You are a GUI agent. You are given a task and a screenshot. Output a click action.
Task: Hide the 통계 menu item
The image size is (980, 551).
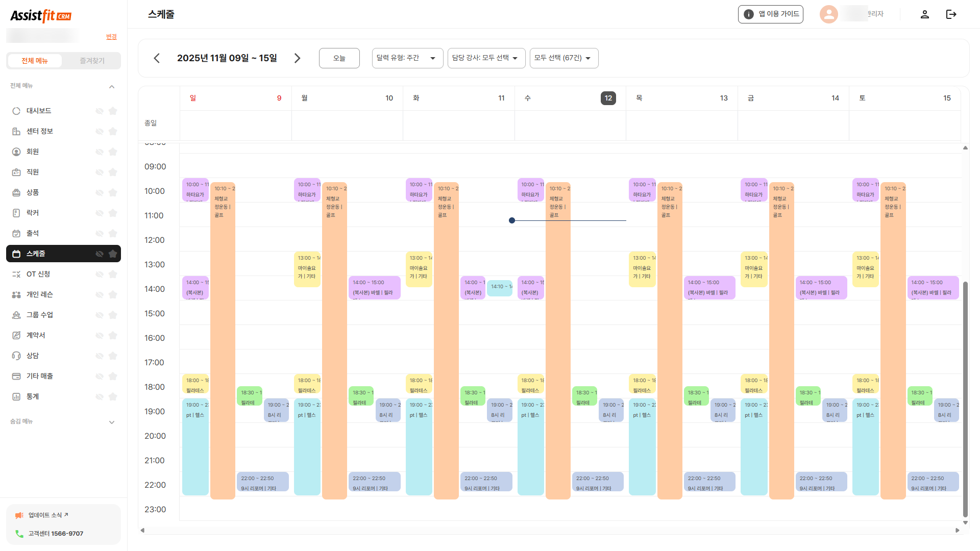[x=100, y=396]
